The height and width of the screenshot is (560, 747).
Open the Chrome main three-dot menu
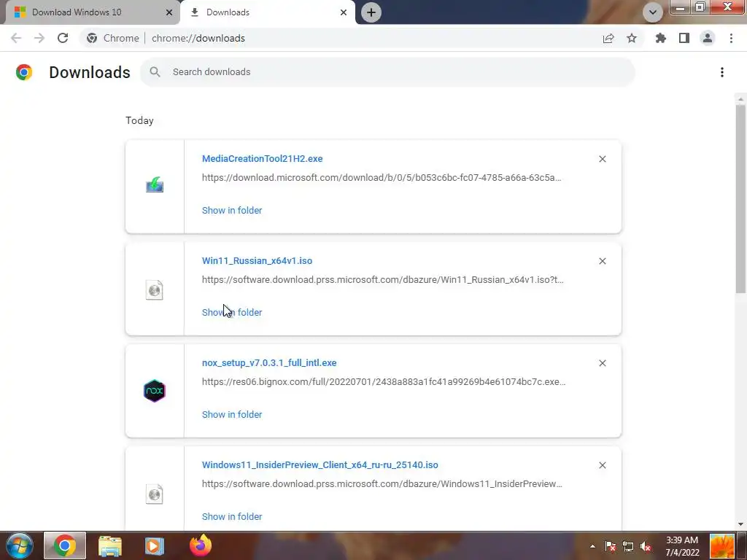coord(731,38)
